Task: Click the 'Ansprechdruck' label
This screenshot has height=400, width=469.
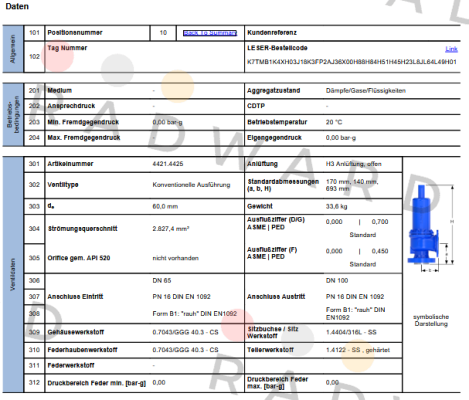Action: click(x=71, y=106)
